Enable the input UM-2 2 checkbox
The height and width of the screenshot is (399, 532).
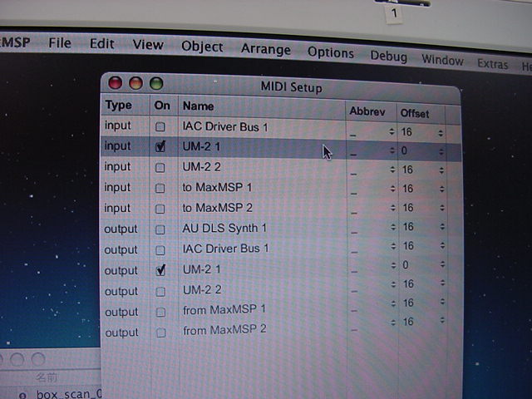(x=160, y=168)
